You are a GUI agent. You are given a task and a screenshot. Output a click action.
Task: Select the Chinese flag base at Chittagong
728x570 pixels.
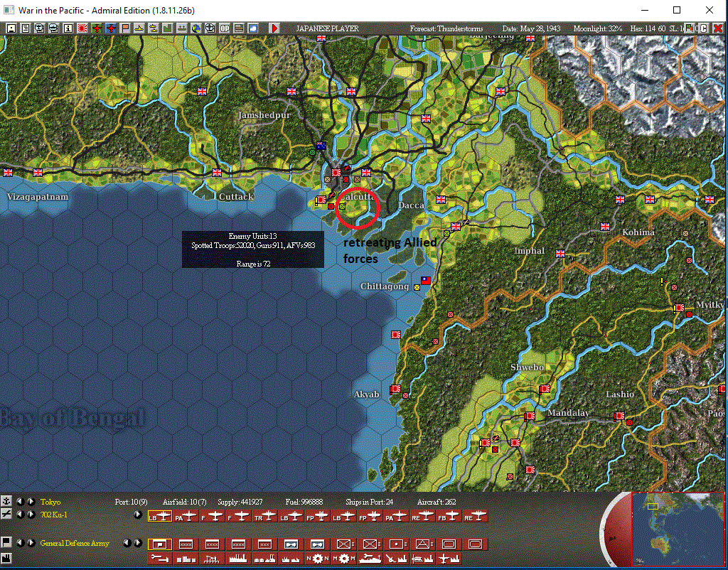pyautogui.click(x=426, y=280)
